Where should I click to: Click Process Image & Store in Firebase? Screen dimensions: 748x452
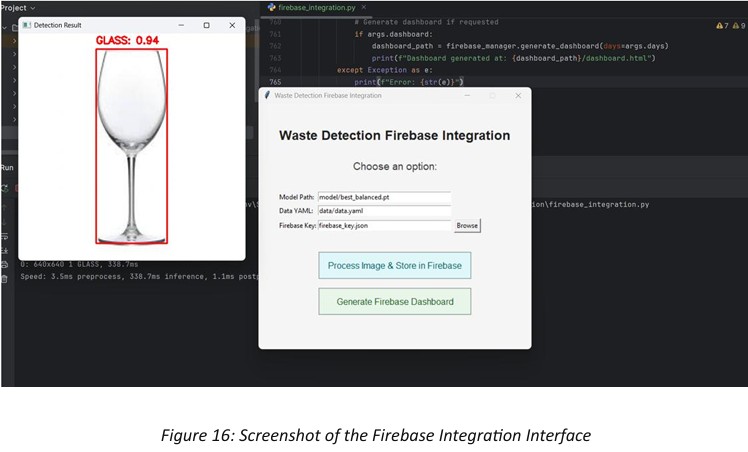[x=394, y=266]
